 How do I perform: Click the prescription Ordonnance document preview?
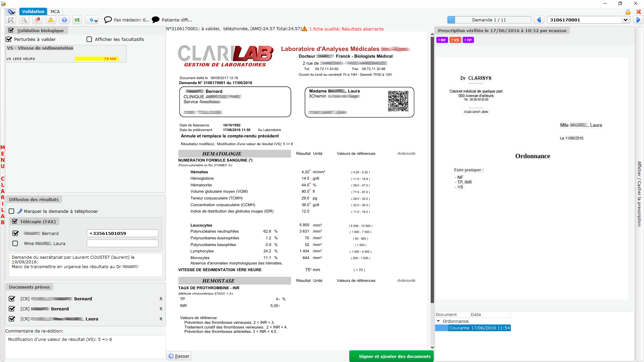click(531, 178)
